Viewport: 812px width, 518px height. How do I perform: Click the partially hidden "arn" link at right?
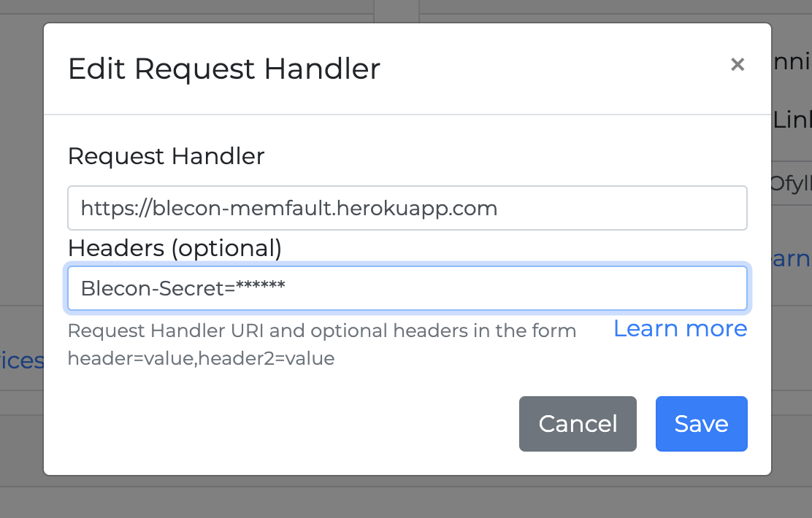tap(792, 259)
